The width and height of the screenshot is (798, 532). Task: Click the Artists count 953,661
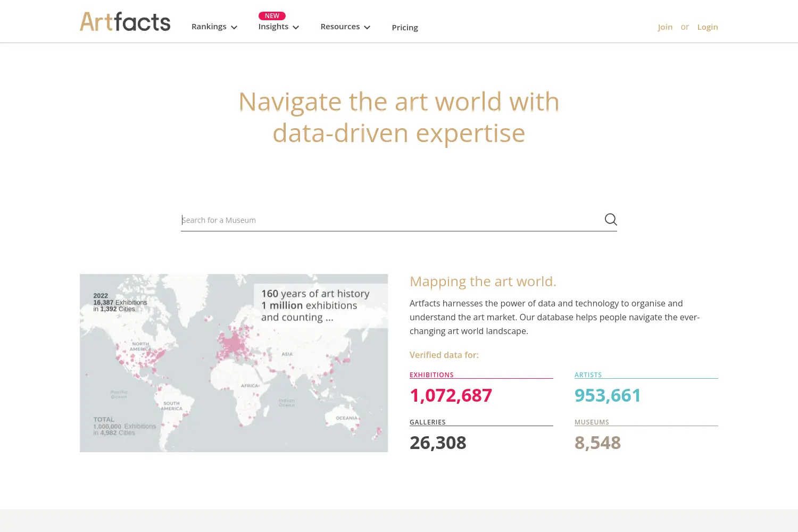[608, 395]
